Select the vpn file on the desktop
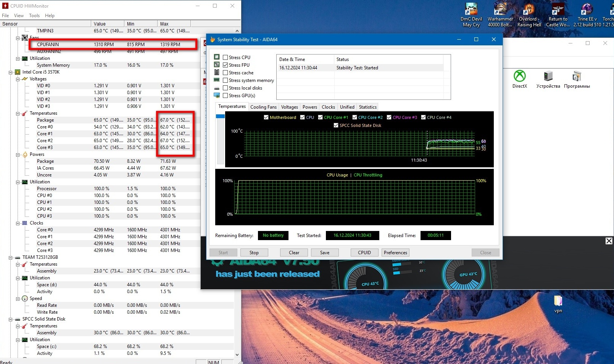The height and width of the screenshot is (364, 614). pyautogui.click(x=558, y=304)
